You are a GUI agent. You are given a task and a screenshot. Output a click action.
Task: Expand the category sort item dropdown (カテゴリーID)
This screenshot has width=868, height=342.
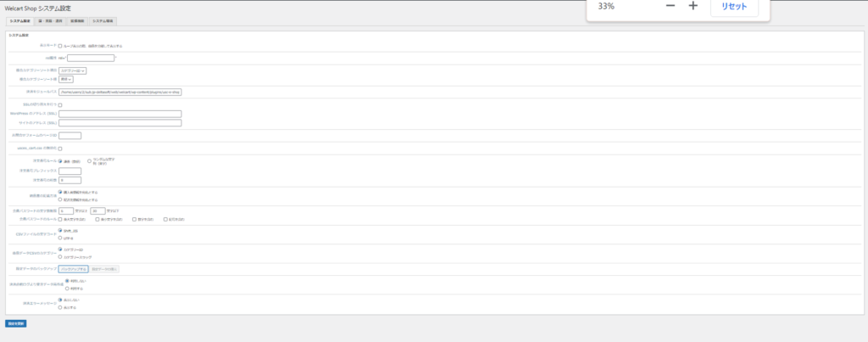coord(73,70)
